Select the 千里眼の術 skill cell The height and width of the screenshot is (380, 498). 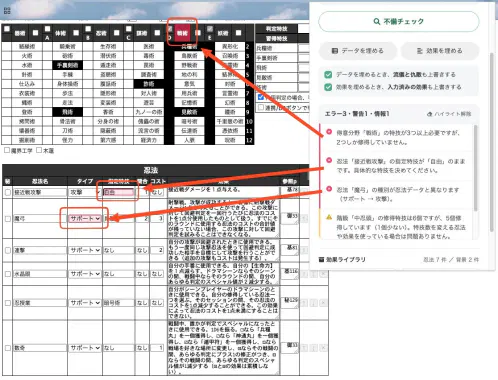tap(230, 121)
